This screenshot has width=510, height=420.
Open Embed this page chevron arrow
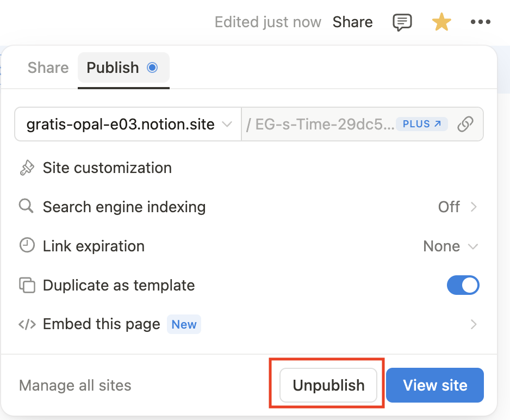click(474, 325)
